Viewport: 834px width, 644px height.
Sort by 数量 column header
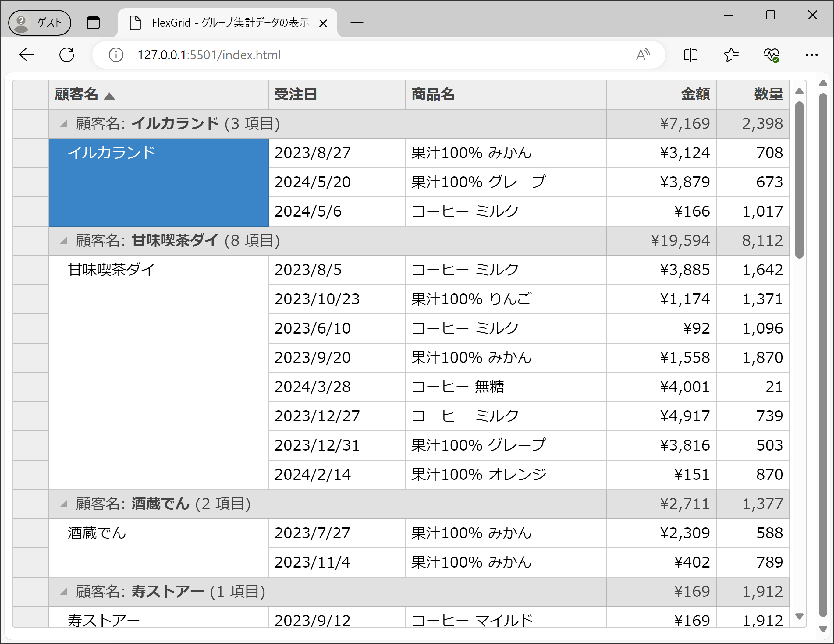pos(753,94)
